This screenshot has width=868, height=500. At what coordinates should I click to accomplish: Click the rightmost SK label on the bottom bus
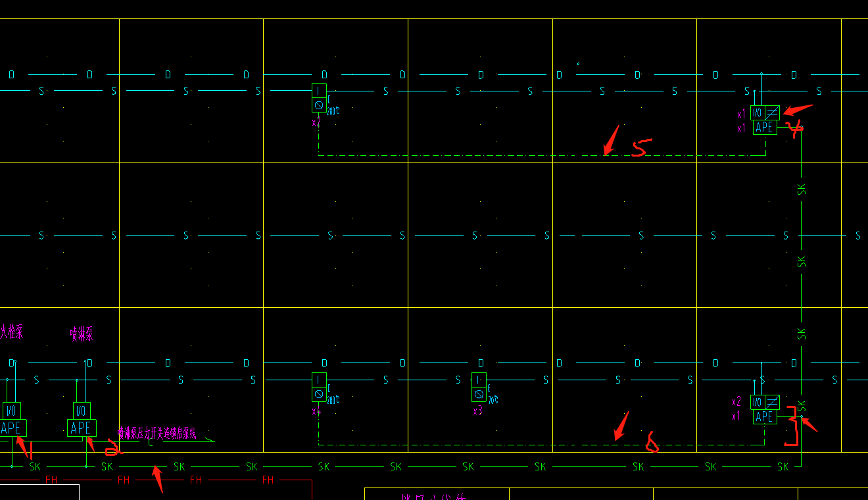(783, 466)
